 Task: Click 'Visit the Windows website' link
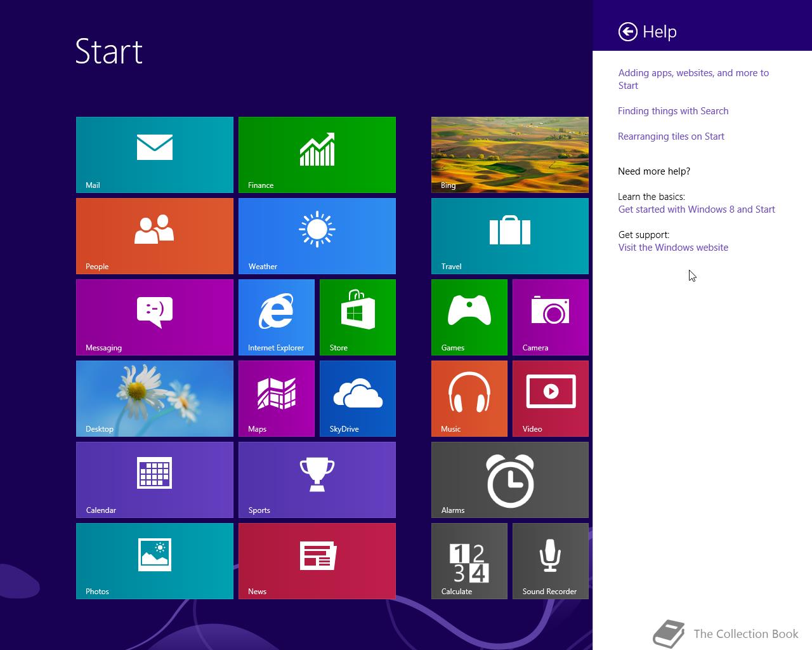tap(673, 248)
